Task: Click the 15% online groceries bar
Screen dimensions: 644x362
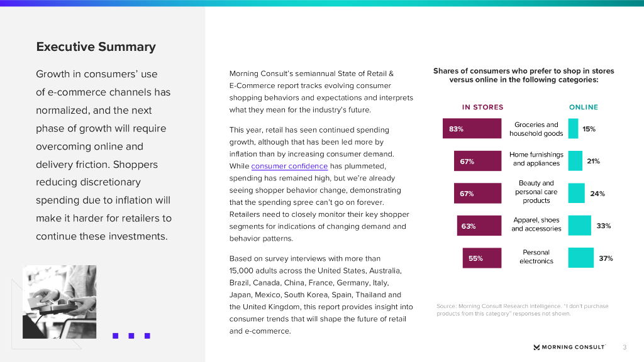Action: [x=573, y=129]
